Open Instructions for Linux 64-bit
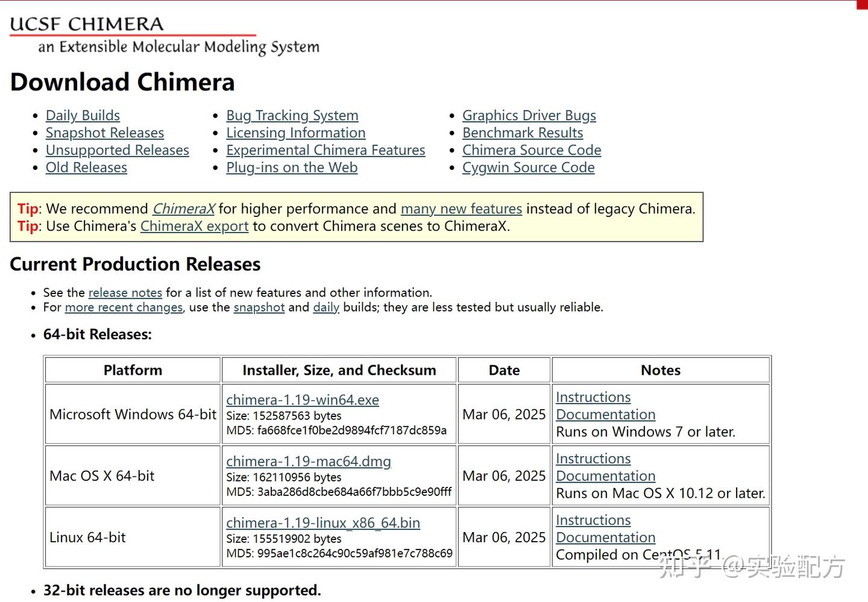This screenshot has height=602, width=868. [593, 519]
